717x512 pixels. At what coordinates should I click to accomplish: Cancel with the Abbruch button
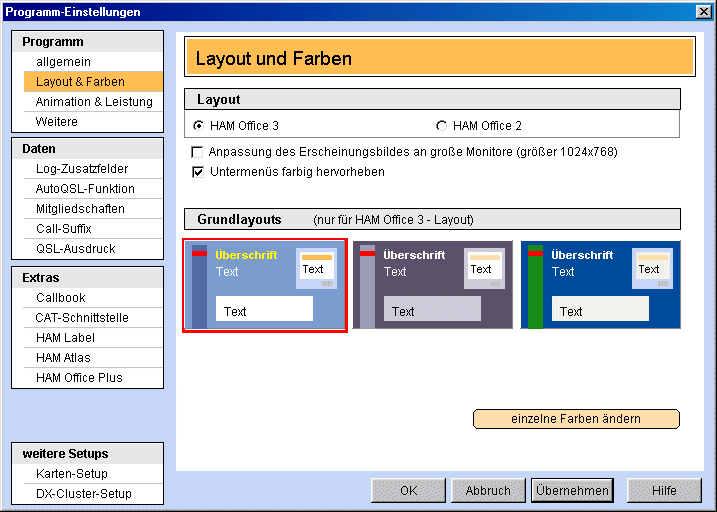488,491
